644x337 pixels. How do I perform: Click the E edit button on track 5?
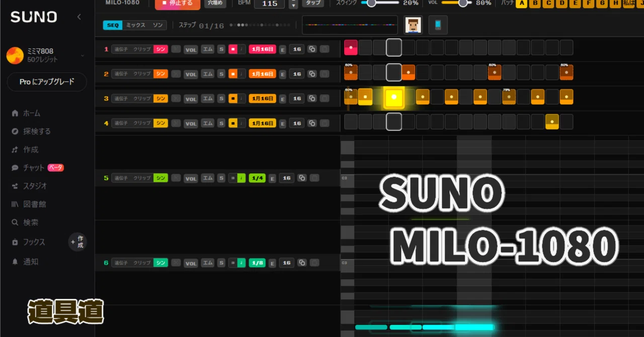tap(273, 178)
